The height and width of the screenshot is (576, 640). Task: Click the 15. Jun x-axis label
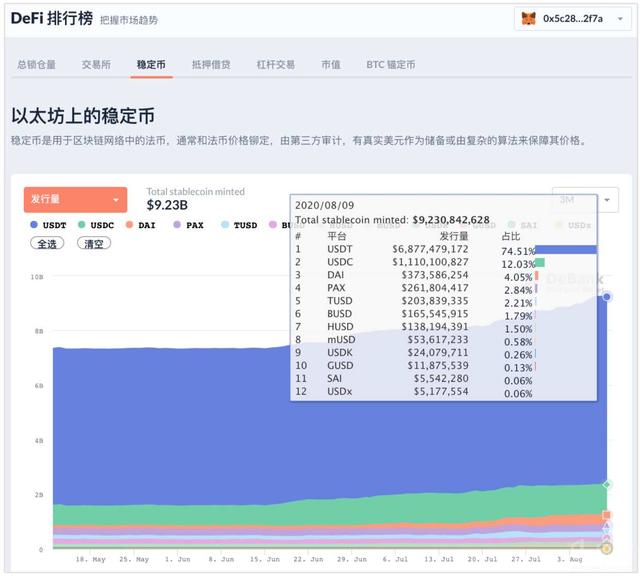pos(265,559)
